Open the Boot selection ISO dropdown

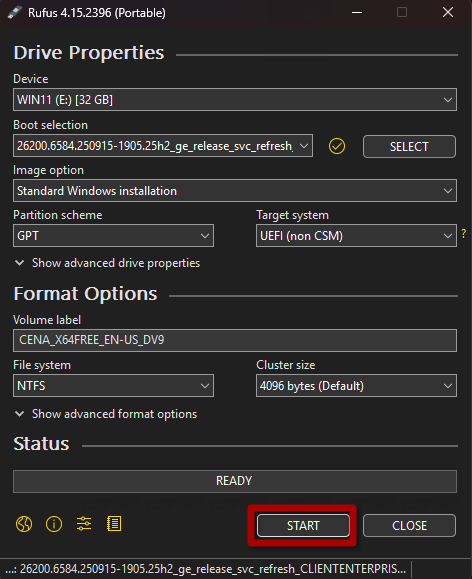pos(163,146)
